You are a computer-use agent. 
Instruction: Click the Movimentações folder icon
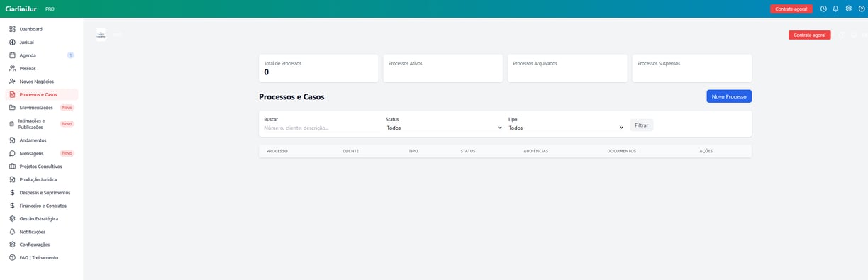click(x=12, y=108)
